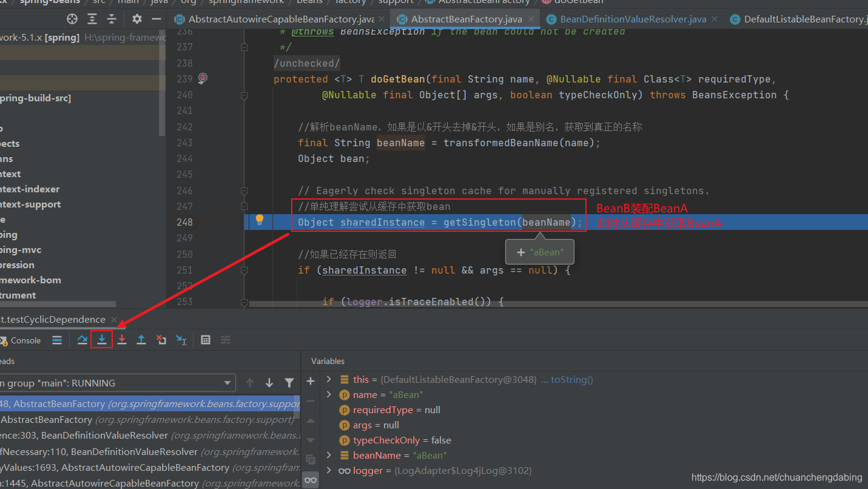Click the method breakpoint icon on line 239
868x489 pixels.
tap(203, 78)
